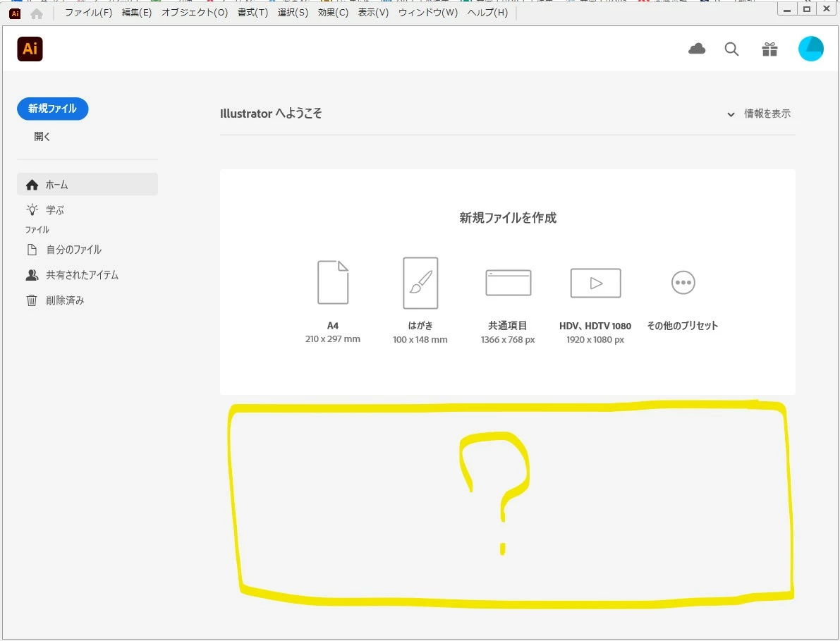Image resolution: width=840 pixels, height=641 pixels.
Task: Close the Illustrator window
Action: click(827, 10)
